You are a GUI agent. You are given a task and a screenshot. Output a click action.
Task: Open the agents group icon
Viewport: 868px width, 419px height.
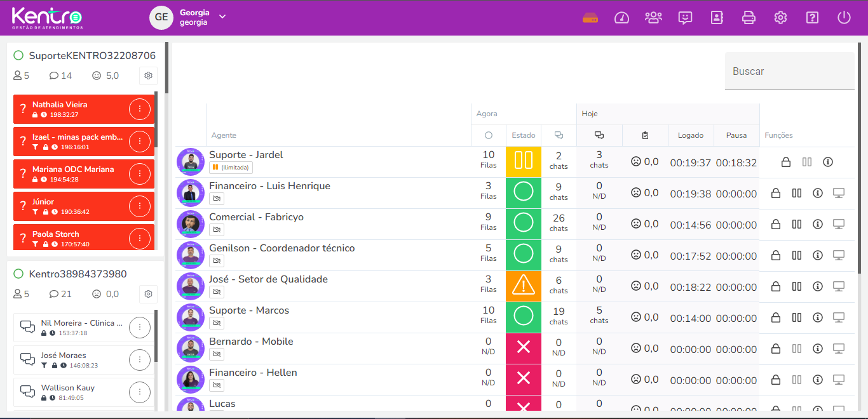(653, 18)
